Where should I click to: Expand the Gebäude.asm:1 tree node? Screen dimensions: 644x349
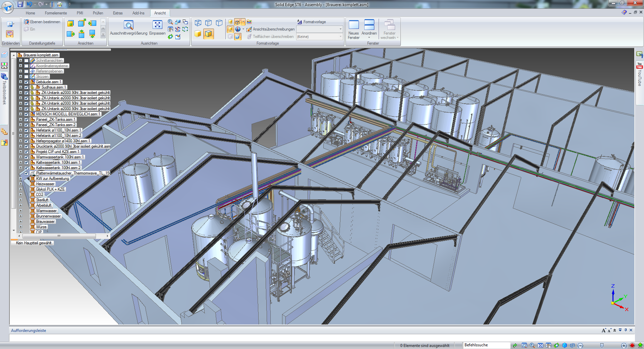click(x=20, y=82)
